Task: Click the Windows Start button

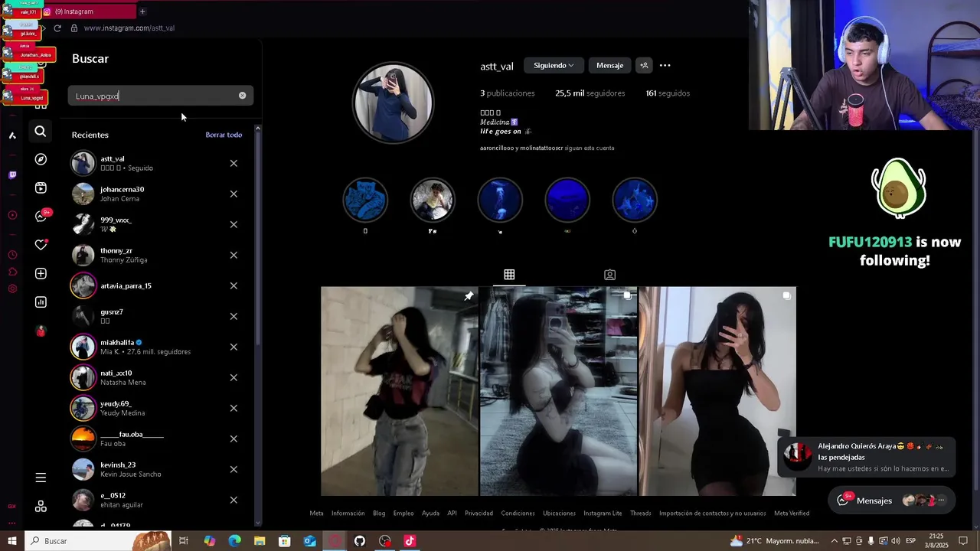Action: click(x=12, y=541)
